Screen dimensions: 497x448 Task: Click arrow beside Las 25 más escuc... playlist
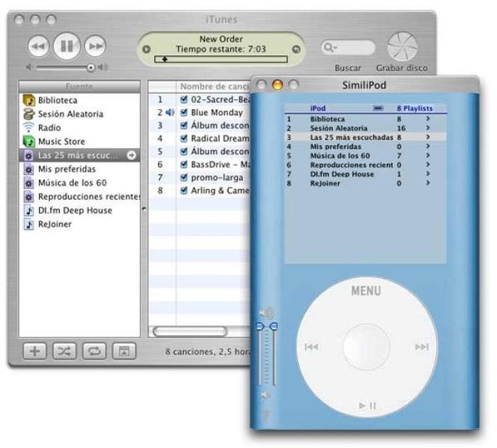(x=132, y=155)
